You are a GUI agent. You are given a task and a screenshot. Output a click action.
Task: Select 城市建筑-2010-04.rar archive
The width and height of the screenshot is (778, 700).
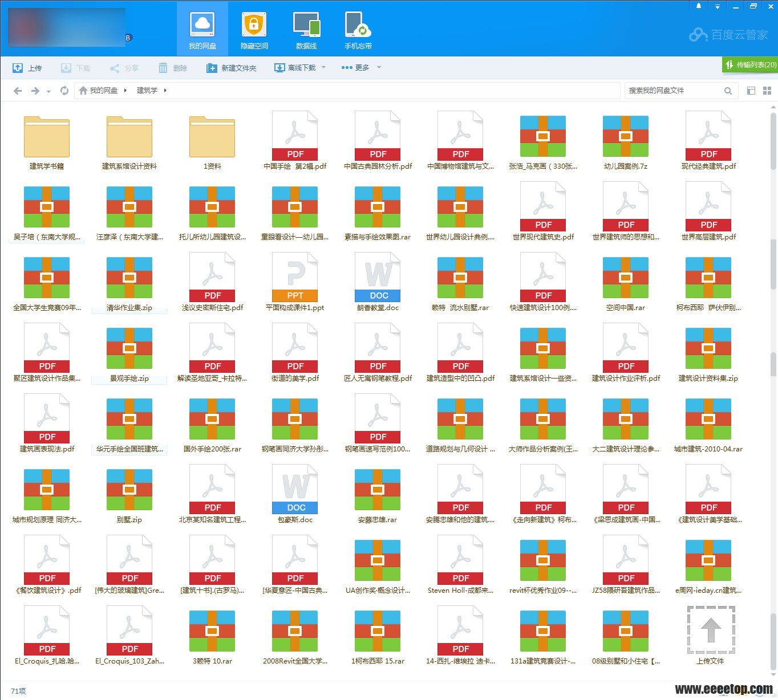708,425
